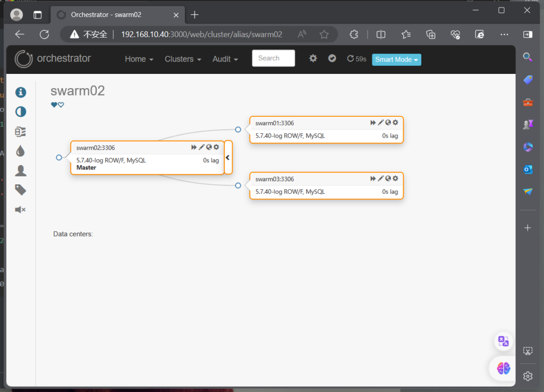Click the swarm02 cluster heading

tap(78, 91)
